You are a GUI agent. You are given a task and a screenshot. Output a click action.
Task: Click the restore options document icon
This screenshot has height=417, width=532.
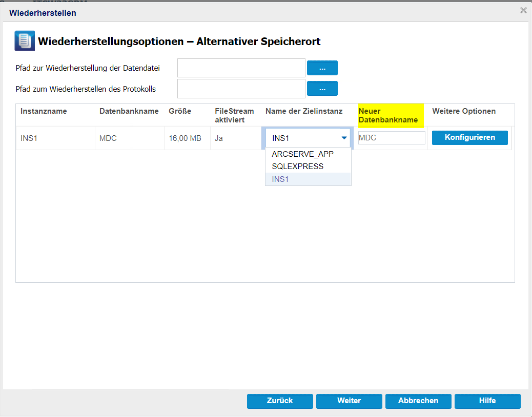click(x=24, y=41)
